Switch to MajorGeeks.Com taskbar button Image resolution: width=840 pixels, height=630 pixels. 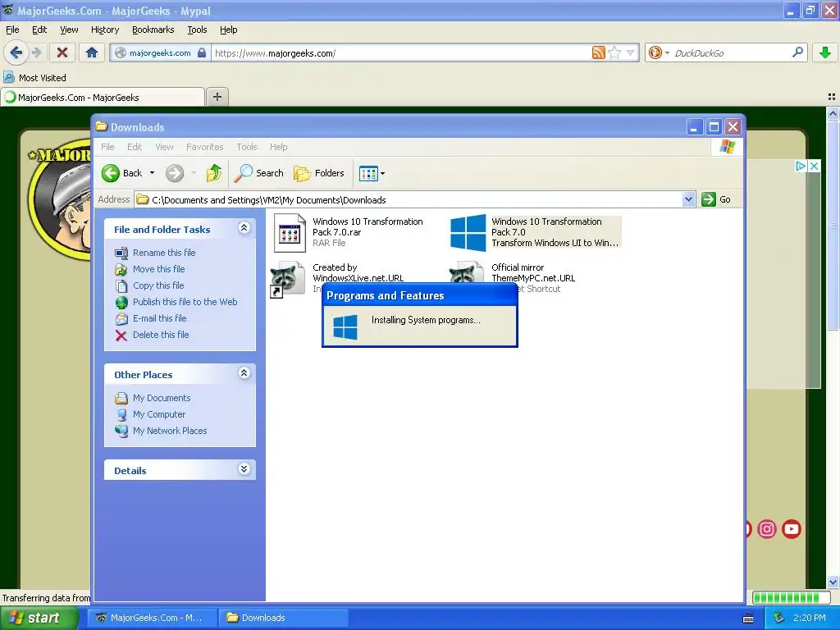(153, 618)
